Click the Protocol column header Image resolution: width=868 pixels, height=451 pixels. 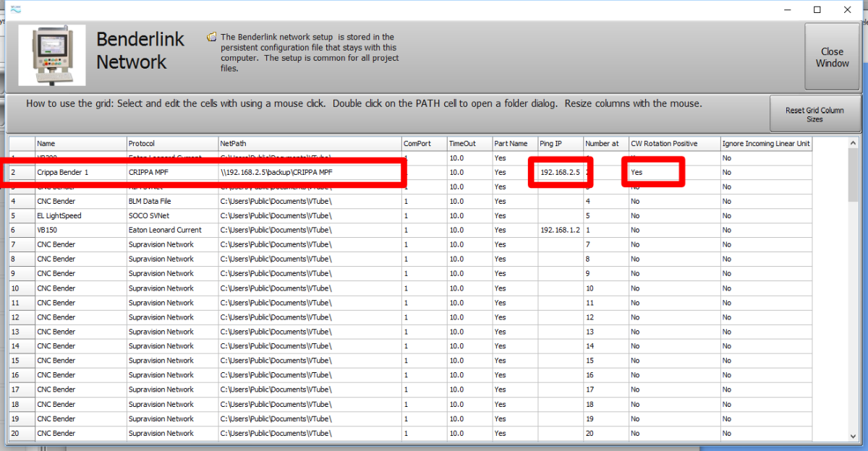172,144
